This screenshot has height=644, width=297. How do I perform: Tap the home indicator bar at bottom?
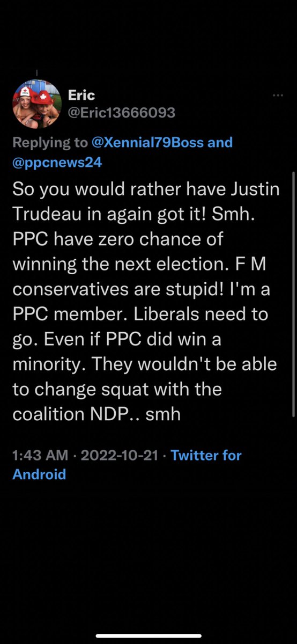148,635
